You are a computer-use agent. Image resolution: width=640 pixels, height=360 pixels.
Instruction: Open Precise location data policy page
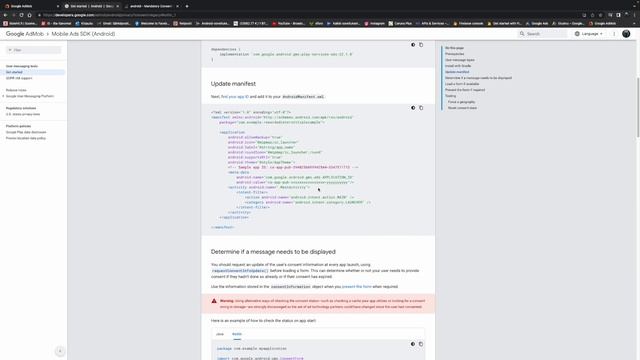26,138
